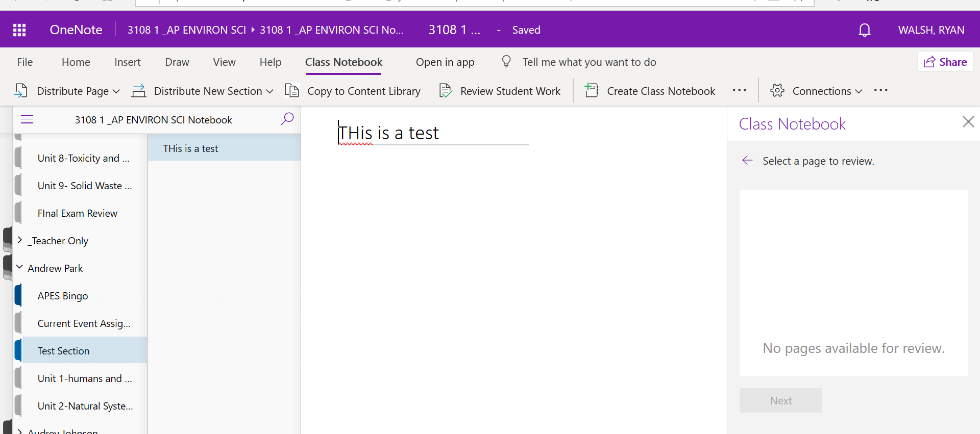Open the Current Event Assig... section
Screen dimensions: 980x434
(85, 323)
